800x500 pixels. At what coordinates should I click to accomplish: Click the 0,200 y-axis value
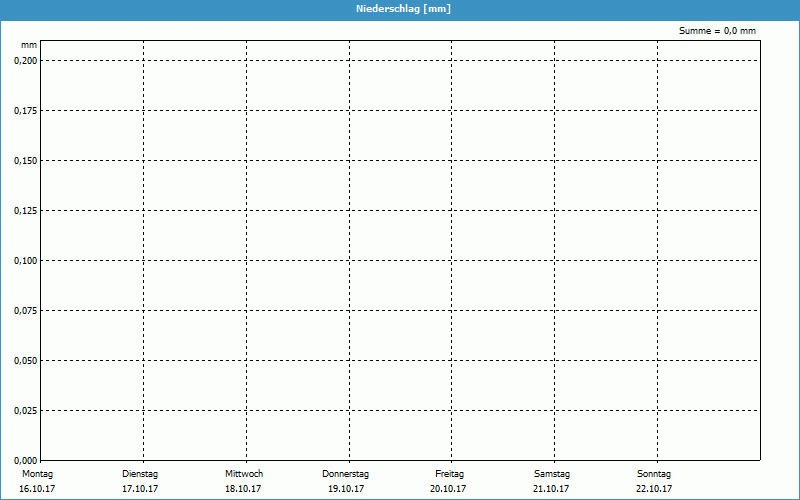26,61
